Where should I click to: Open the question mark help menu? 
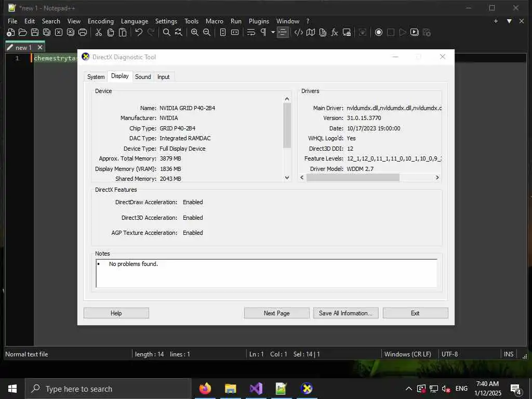[308, 21]
